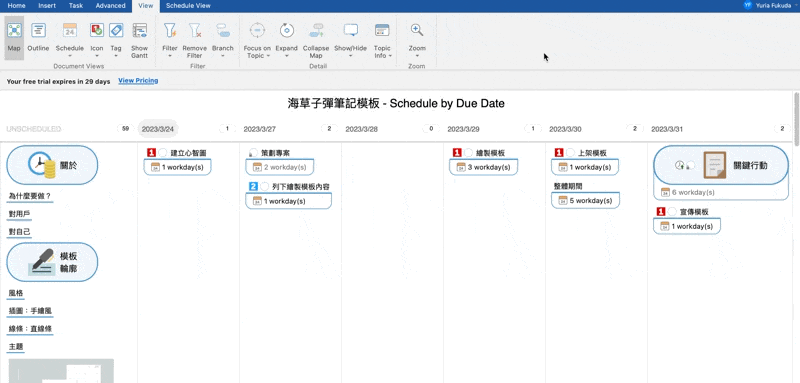Open the Advanced tab
This screenshot has width=800, height=383.
coord(110,6)
